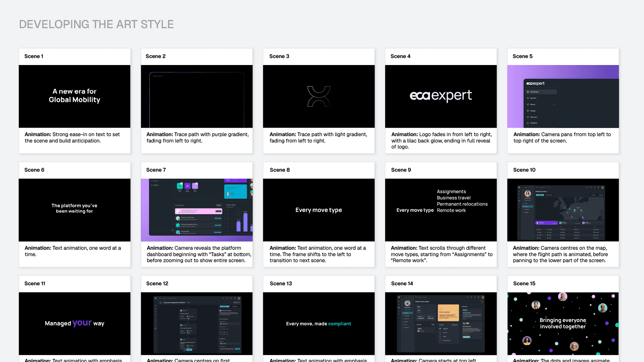Click the People icon in Scene 5 sidebar
Image resolution: width=644 pixels, height=362 pixels.
528,111
